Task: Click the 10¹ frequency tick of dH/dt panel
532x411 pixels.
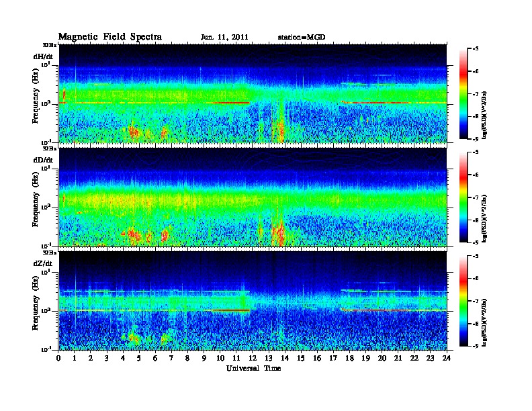Action: pos(46,64)
